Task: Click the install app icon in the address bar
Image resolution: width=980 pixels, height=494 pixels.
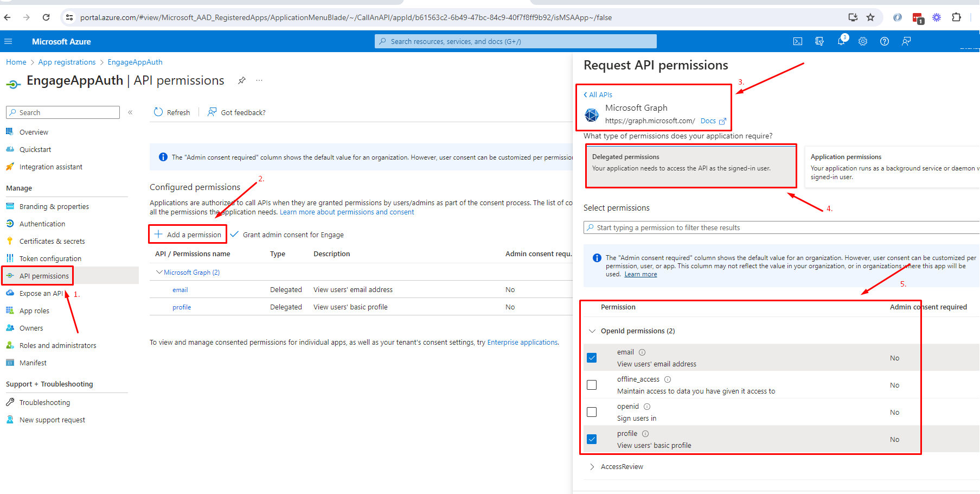Action: [x=853, y=17]
